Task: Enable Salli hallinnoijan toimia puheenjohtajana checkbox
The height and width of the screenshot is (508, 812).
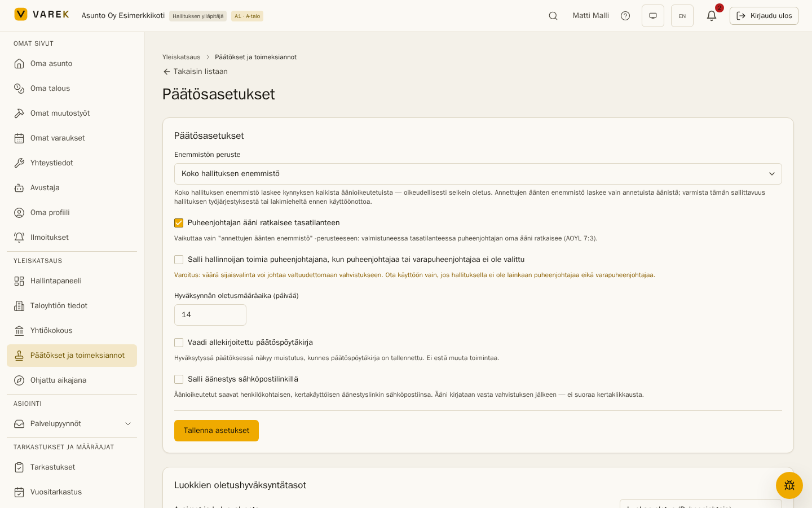Action: 179,260
